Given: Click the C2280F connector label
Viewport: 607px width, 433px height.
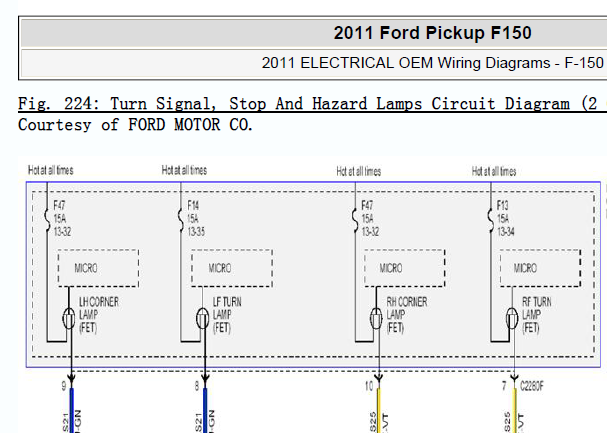Looking at the screenshot, I should pyautogui.click(x=532, y=386).
